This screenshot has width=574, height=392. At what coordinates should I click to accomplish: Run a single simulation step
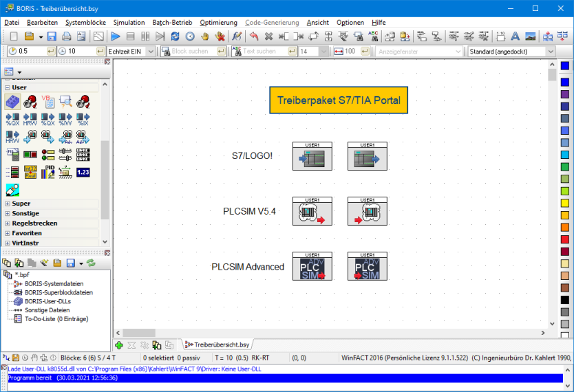pyautogui.click(x=160, y=36)
